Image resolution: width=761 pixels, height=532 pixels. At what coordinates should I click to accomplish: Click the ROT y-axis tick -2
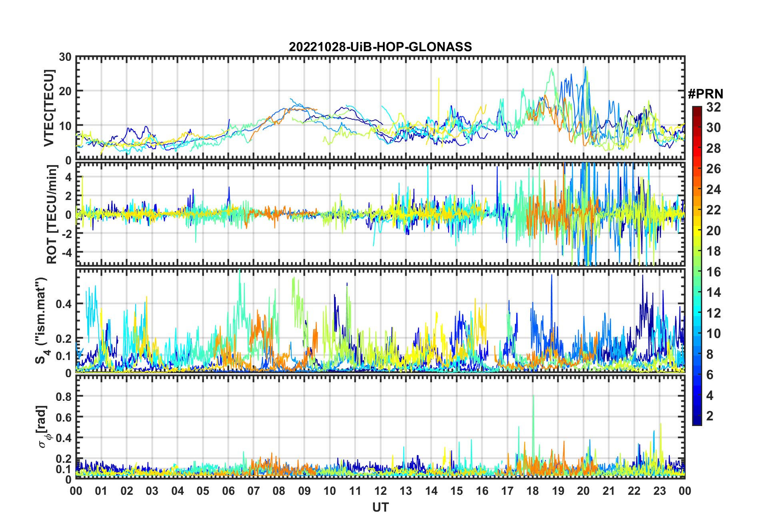click(x=66, y=234)
